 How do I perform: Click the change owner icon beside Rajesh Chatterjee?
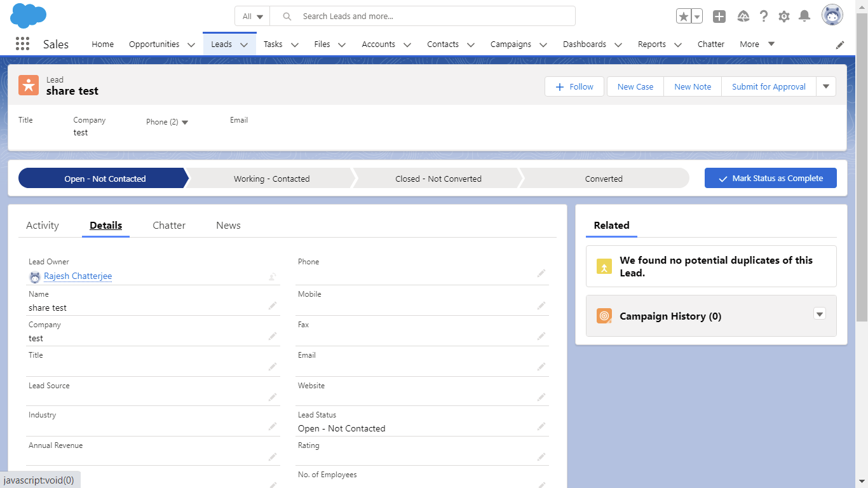tap(272, 276)
